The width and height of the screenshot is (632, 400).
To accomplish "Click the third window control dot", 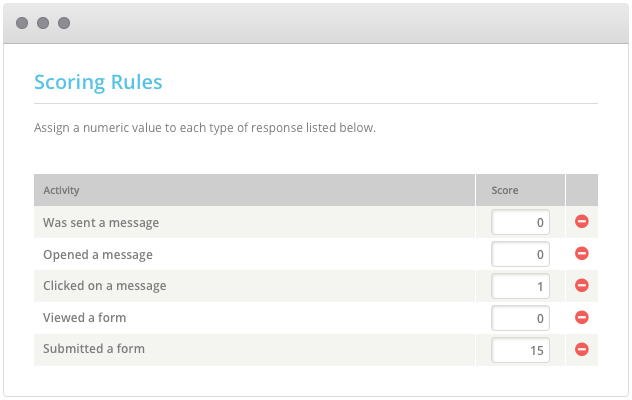I will pyautogui.click(x=64, y=23).
